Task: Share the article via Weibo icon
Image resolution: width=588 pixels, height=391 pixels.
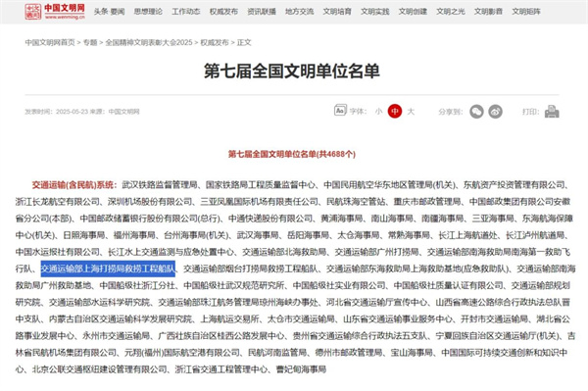Action: click(x=495, y=112)
